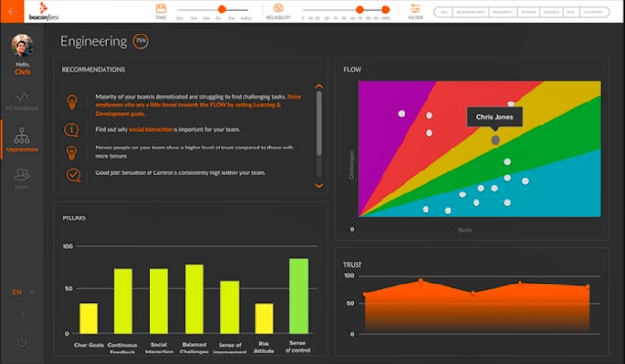The width and height of the screenshot is (625, 364).
Task: Click the orange back arrow button
Action: tap(12, 11)
